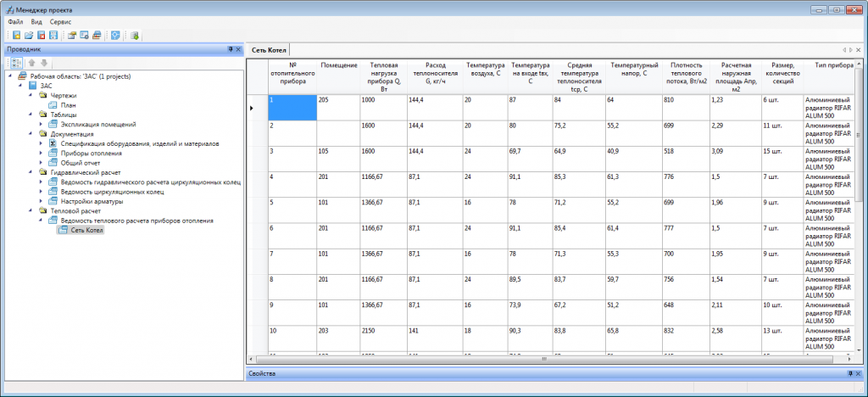Open the Файл menu
Image resolution: width=868 pixels, height=397 pixels.
15,22
